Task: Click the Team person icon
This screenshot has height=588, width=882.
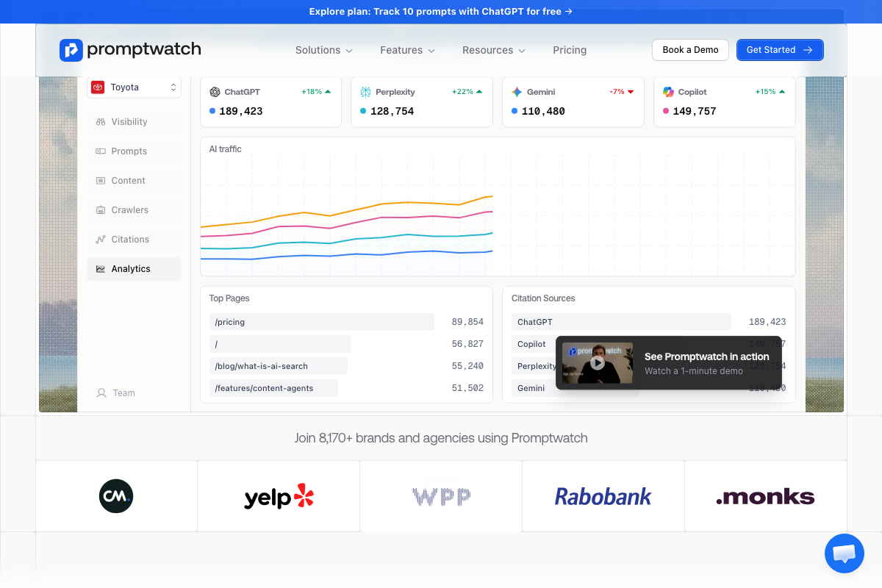Action: tap(101, 393)
